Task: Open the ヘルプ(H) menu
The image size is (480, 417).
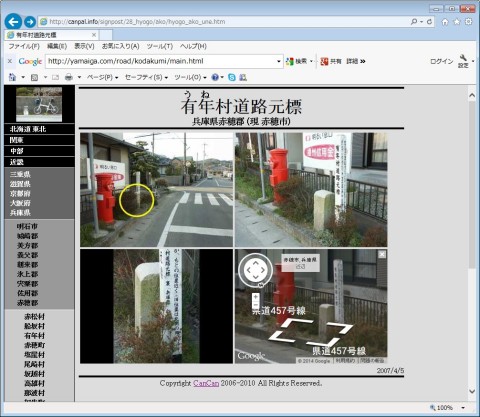Action: coord(193,46)
